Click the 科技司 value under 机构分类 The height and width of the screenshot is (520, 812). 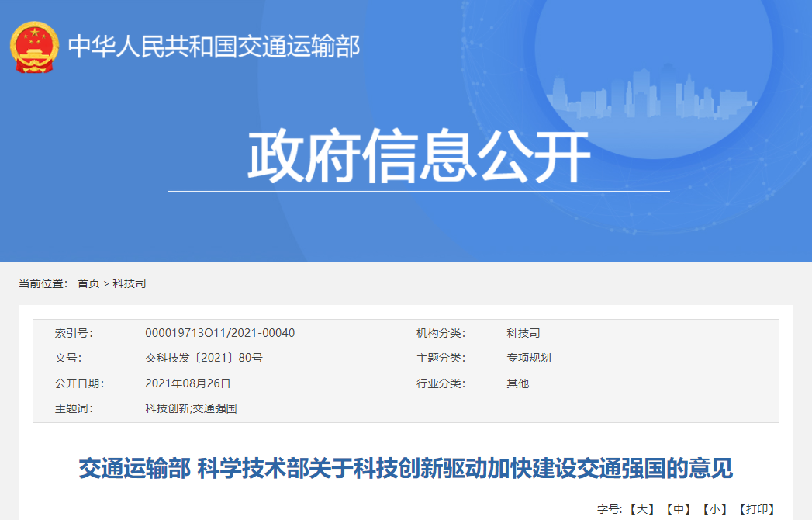(x=523, y=333)
